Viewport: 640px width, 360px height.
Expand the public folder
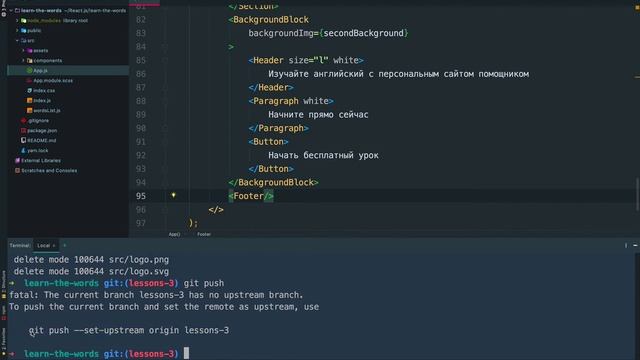(17, 30)
